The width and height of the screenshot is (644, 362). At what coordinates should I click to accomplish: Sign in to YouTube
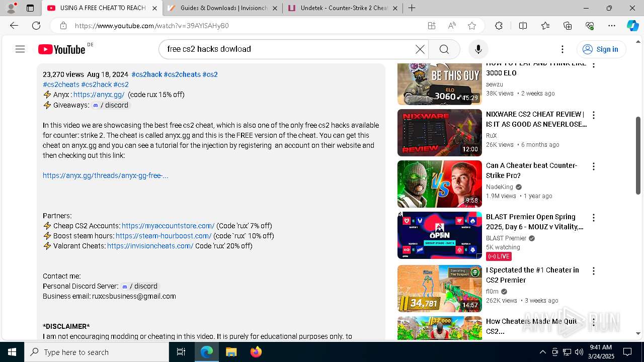[601, 49]
